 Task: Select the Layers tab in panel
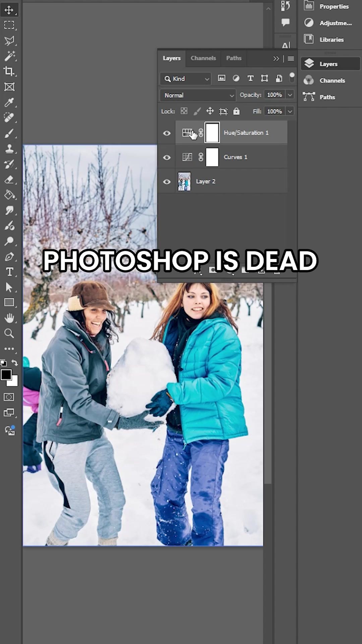(172, 58)
